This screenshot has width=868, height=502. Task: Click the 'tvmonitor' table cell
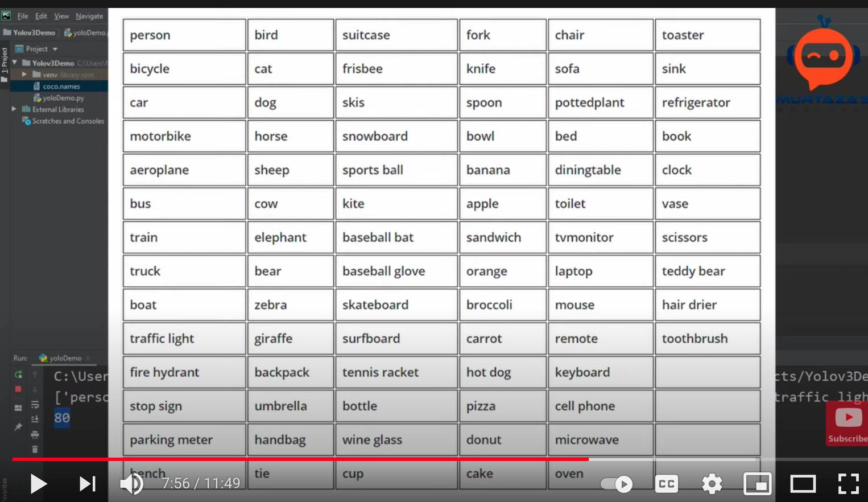[x=601, y=237]
